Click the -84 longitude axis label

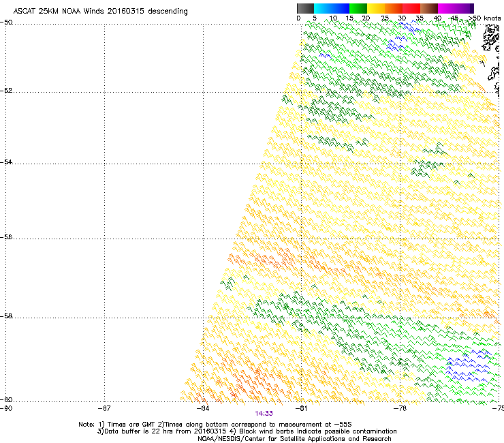pos(203,408)
